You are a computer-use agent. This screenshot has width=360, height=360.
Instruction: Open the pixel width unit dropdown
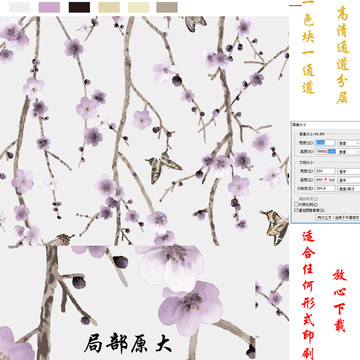[349, 143]
